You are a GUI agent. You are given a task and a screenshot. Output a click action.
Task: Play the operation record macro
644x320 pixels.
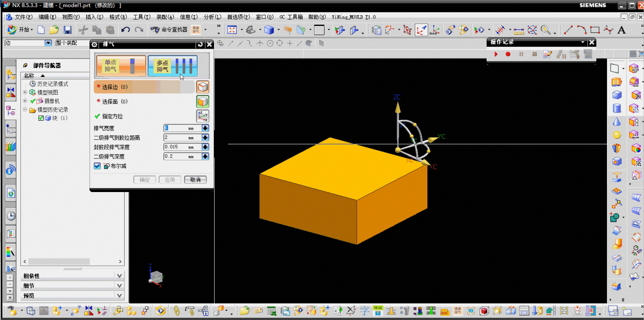(496, 54)
